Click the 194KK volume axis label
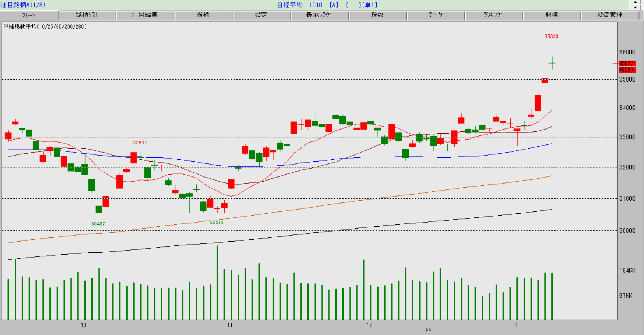This screenshot has width=644, height=335. tap(627, 271)
